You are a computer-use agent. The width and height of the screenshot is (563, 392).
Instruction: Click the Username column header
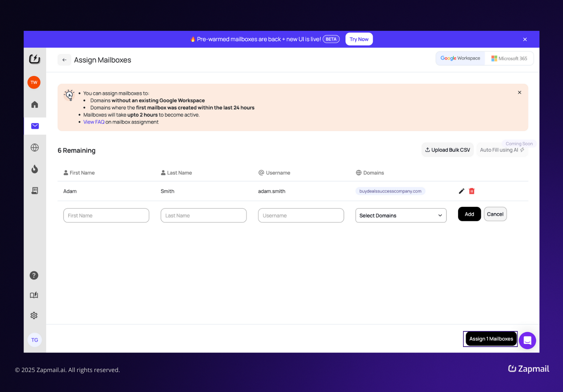coord(274,173)
